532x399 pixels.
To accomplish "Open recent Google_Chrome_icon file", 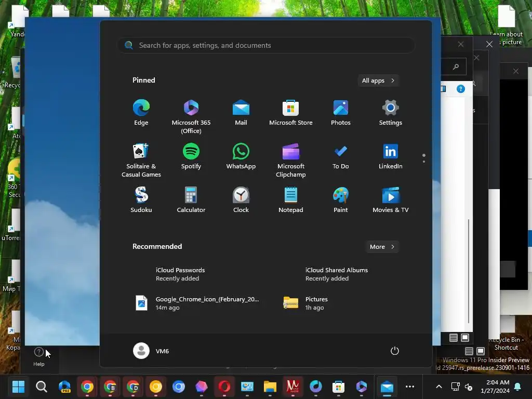I will (197, 303).
